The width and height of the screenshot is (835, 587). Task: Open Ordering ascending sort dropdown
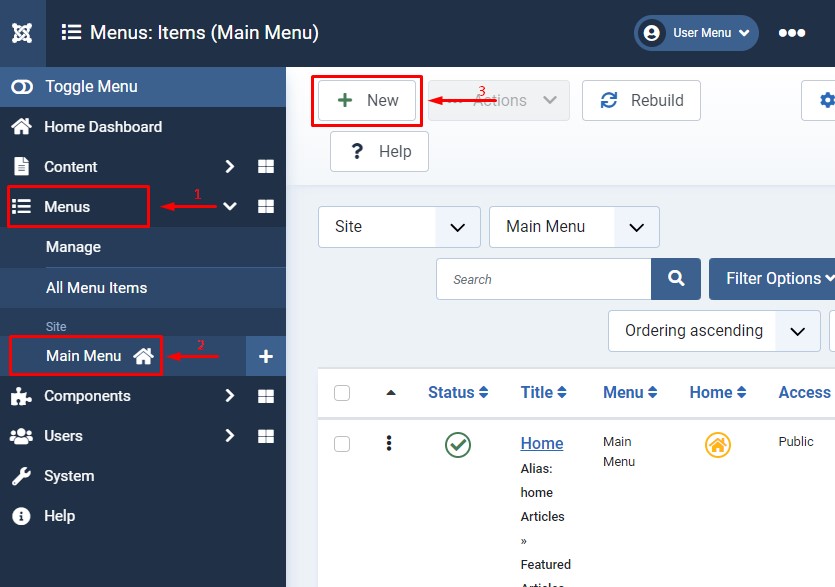713,331
